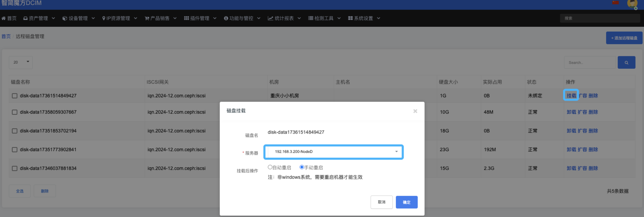Click 卸载 for disk-data17351773902841

point(571,150)
